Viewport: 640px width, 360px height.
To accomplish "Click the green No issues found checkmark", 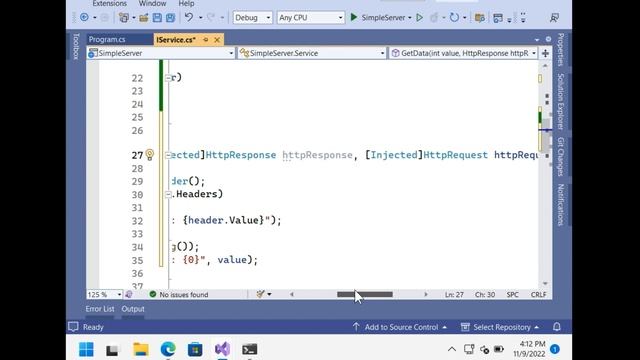I will (x=153, y=294).
